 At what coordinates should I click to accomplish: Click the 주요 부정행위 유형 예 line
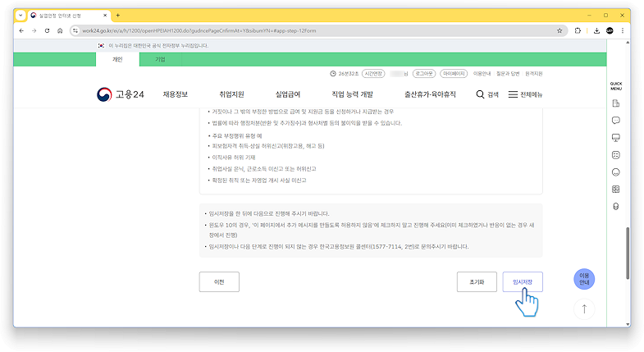237,136
